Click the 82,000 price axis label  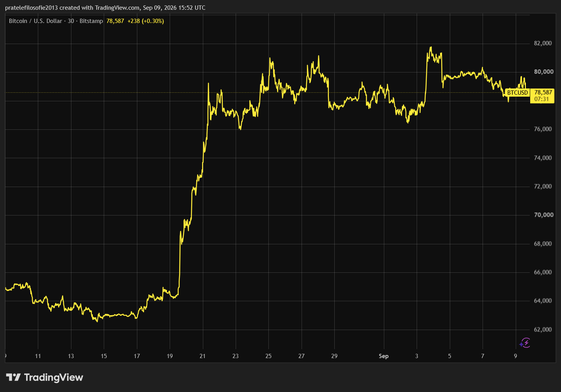(x=543, y=43)
